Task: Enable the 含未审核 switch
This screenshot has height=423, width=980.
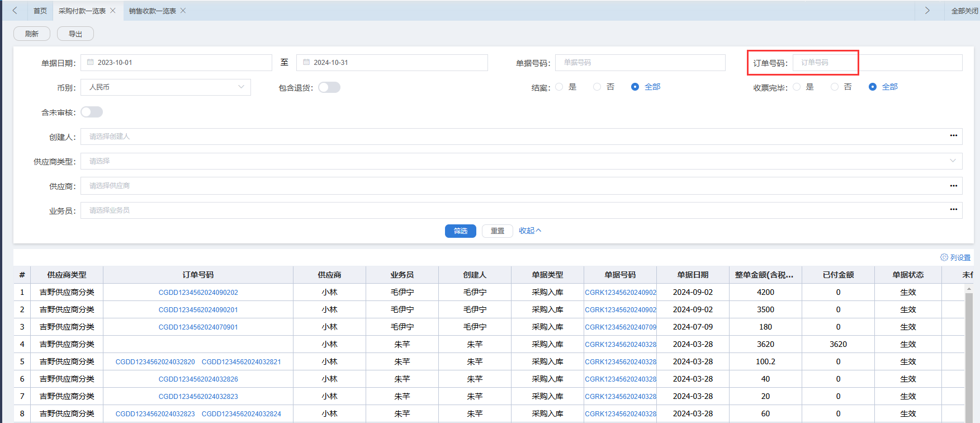Action: 92,112
